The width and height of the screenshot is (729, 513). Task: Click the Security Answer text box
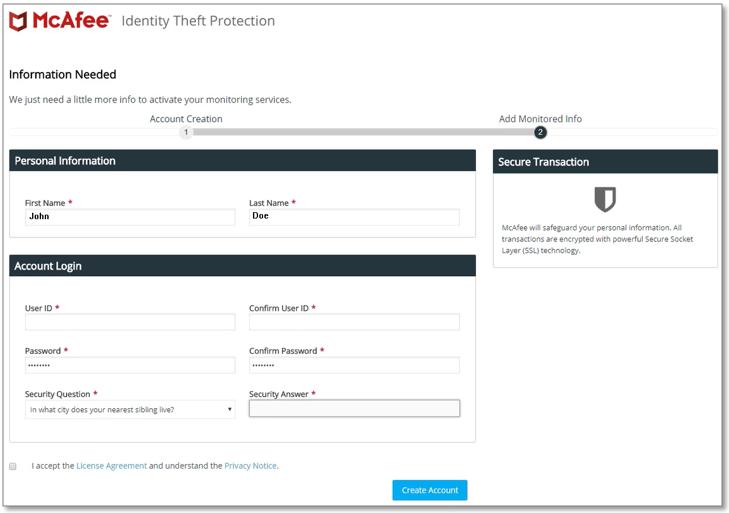pos(354,408)
